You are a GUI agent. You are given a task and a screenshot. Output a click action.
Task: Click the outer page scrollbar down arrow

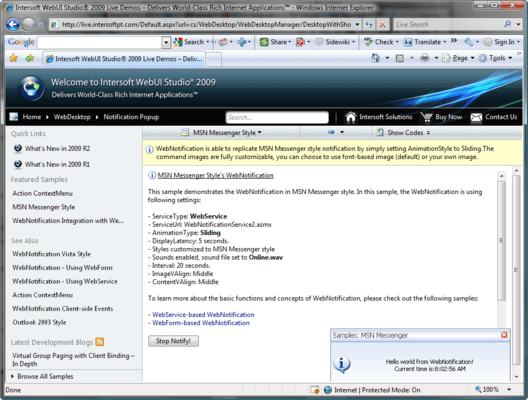517,377
